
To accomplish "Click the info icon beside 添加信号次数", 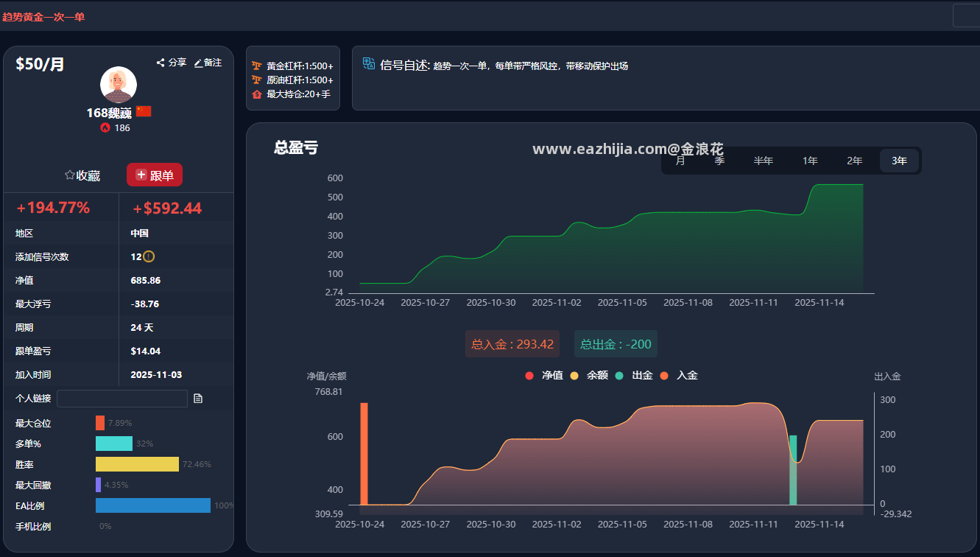I will (149, 256).
